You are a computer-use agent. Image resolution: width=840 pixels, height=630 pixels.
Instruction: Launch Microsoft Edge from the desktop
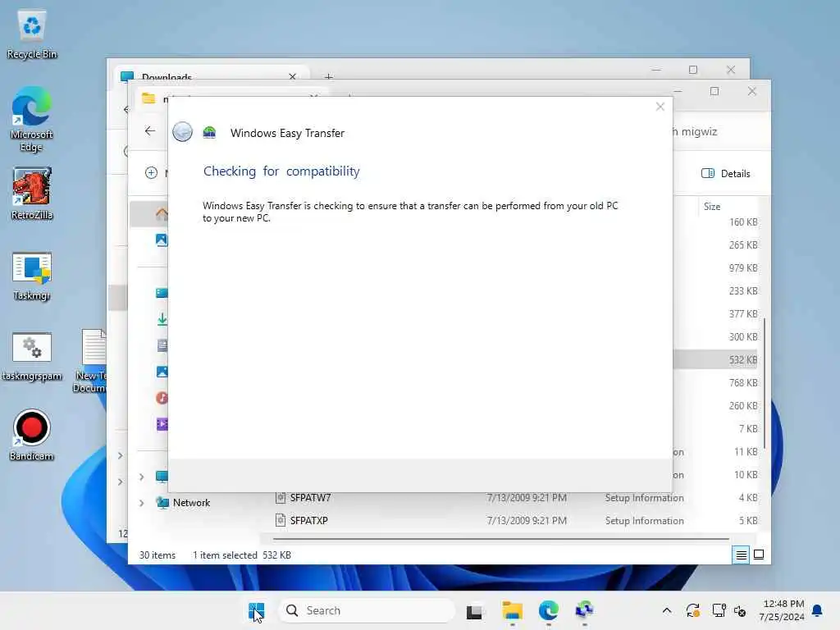pyautogui.click(x=32, y=119)
